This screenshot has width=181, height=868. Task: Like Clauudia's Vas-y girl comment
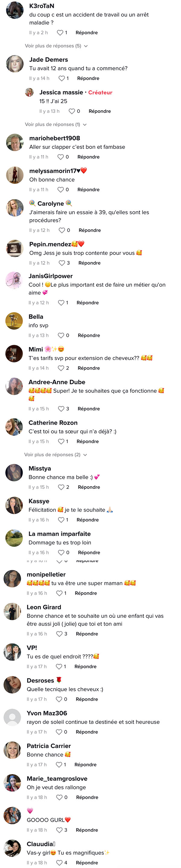point(59,863)
